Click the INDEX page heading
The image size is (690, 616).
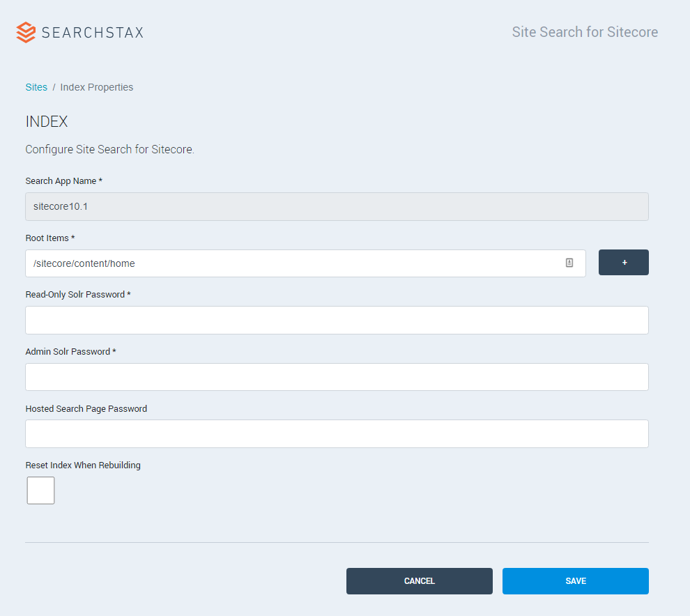click(47, 121)
